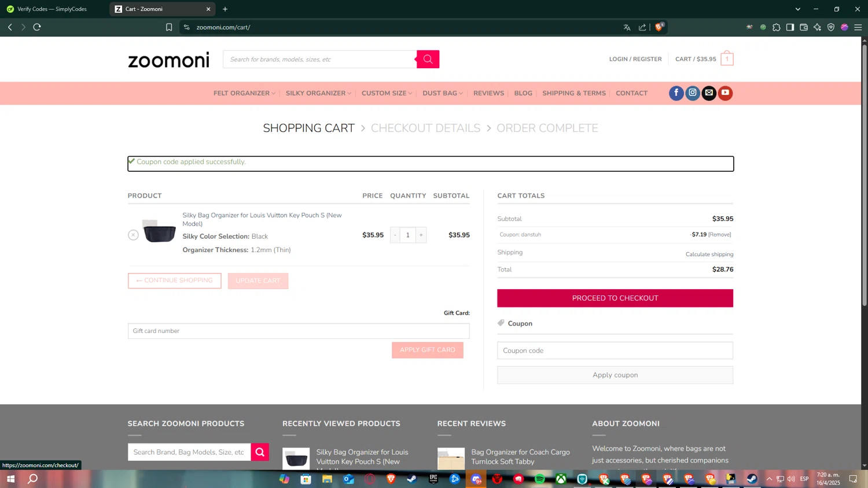Focus the Gift card number field

pyautogui.click(x=299, y=331)
